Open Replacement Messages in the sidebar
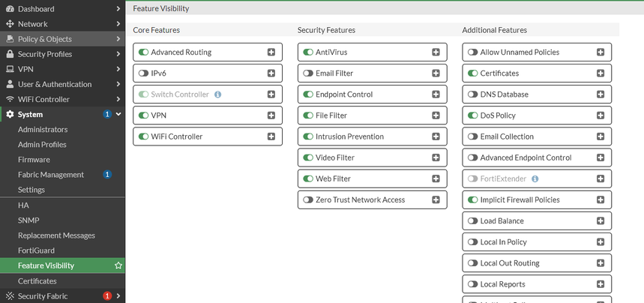The width and height of the screenshot is (644, 303). tap(56, 235)
